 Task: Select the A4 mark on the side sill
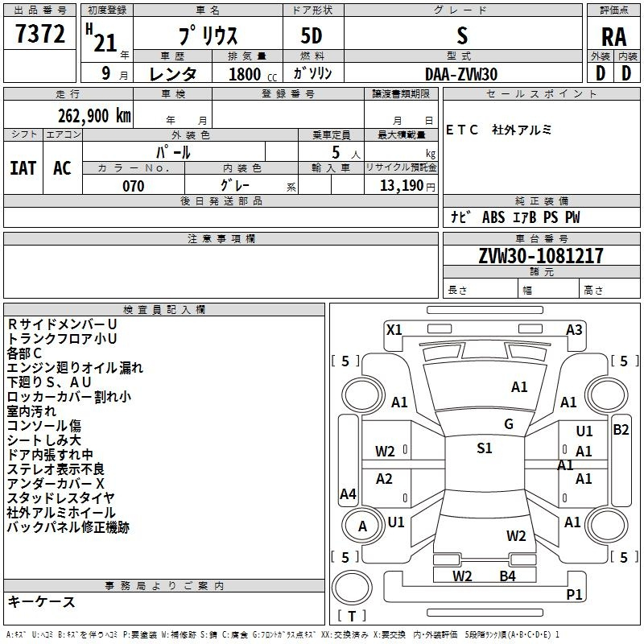(x=348, y=494)
